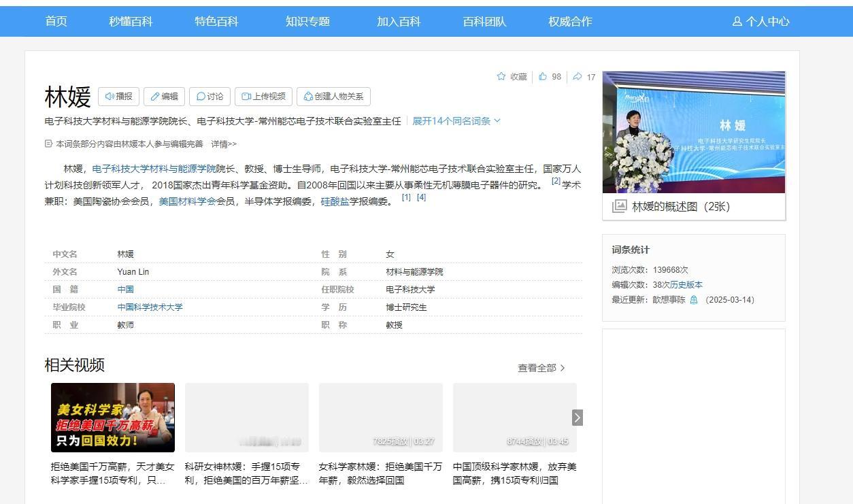This screenshot has width=853, height=504.
Task: Click reference citation [1]
Action: pyautogui.click(x=406, y=197)
